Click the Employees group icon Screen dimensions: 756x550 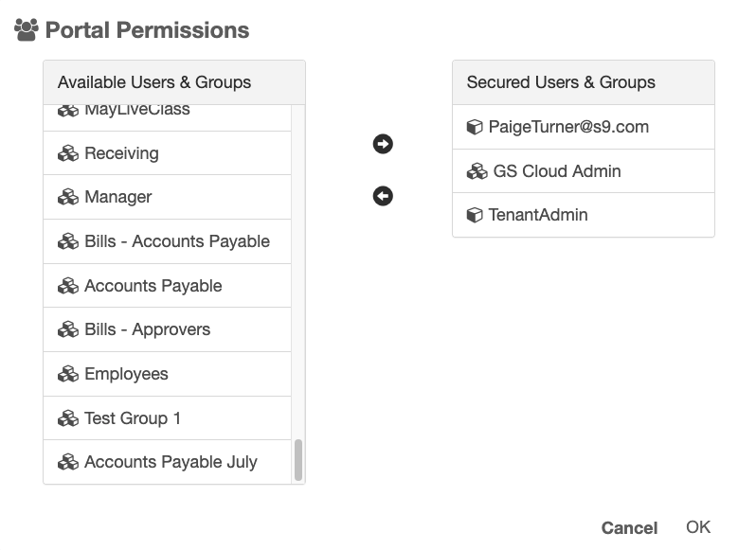coord(68,374)
